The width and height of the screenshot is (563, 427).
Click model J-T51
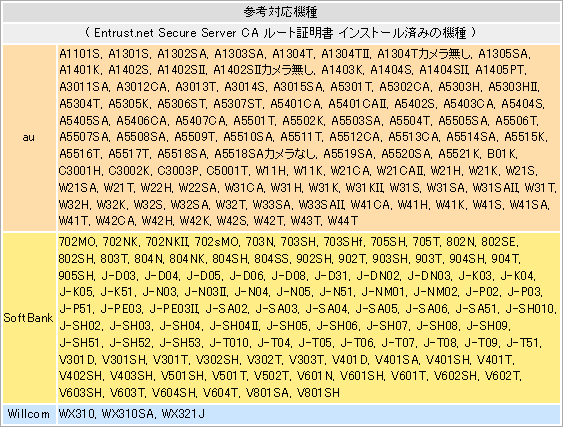coord(522,343)
